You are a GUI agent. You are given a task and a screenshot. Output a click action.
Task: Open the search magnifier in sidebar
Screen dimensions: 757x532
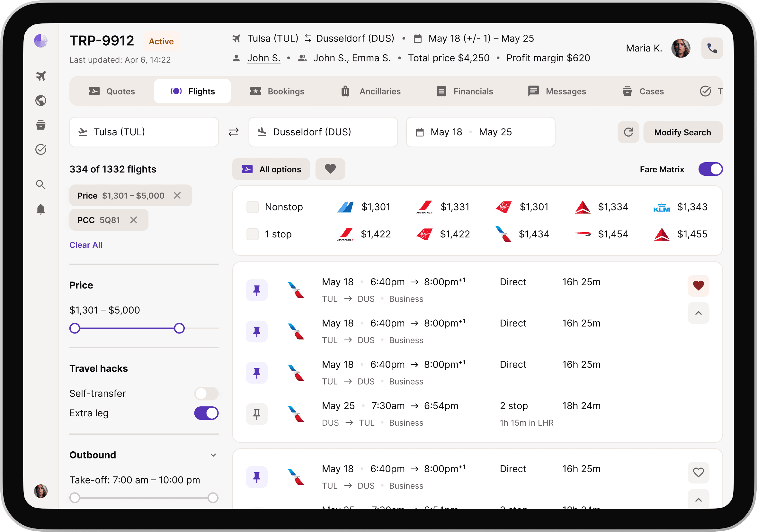click(41, 185)
